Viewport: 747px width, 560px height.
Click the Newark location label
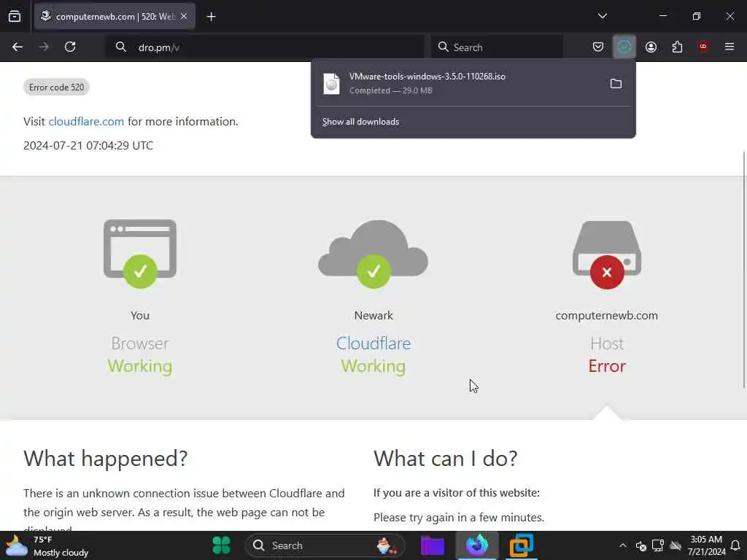[373, 315]
